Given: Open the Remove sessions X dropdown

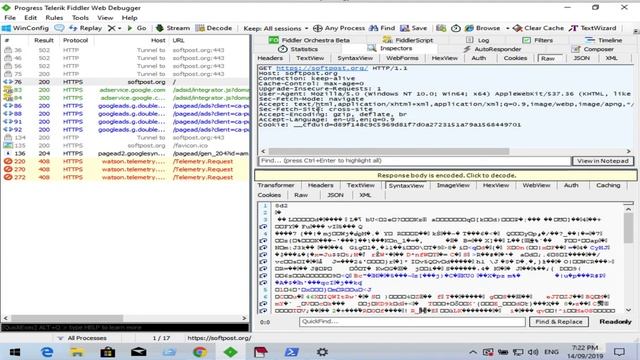Looking at the screenshot, I should [x=115, y=28].
